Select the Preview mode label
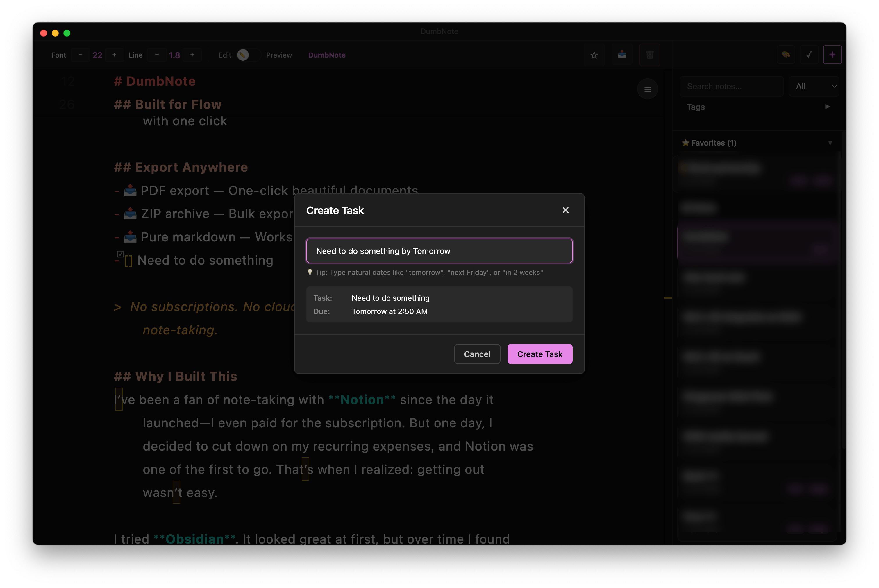Screen dimensions: 879x588 click(279, 55)
